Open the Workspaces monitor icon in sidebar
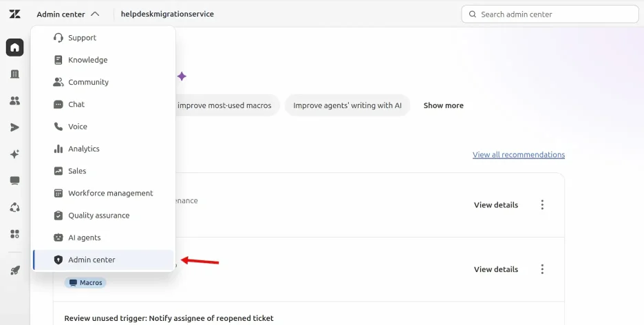This screenshot has width=644, height=325. 14,181
